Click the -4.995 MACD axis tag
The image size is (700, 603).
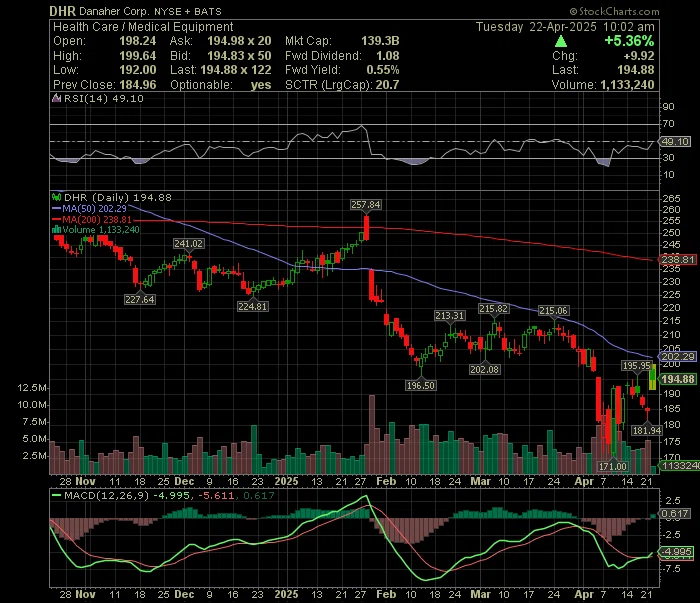point(677,551)
